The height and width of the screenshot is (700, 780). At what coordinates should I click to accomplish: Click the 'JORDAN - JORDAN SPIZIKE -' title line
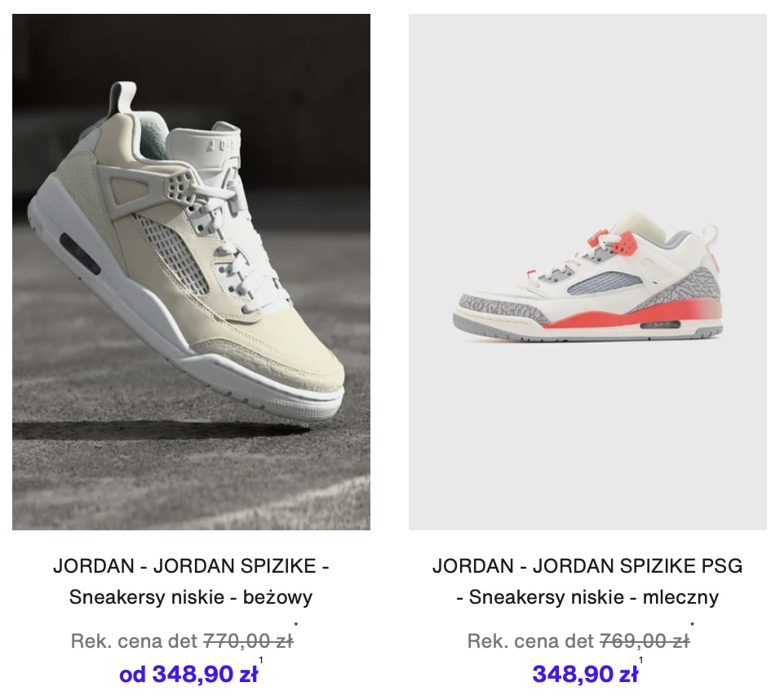[191, 566]
